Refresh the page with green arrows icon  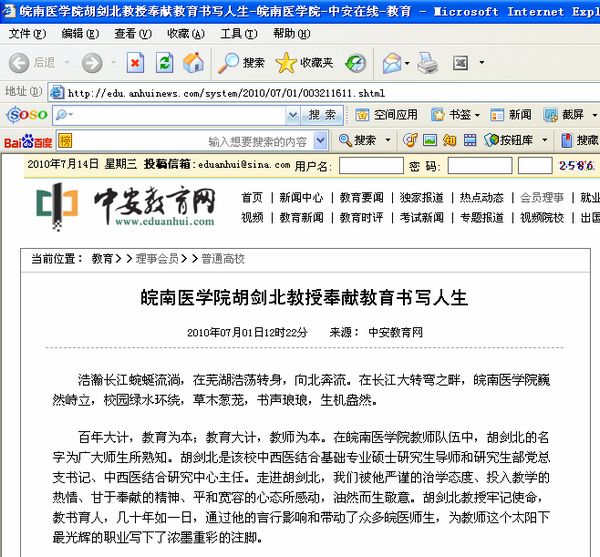coord(165,62)
